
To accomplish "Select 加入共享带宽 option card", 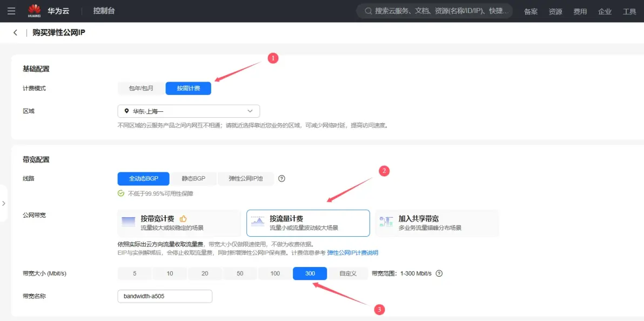I will tap(437, 223).
